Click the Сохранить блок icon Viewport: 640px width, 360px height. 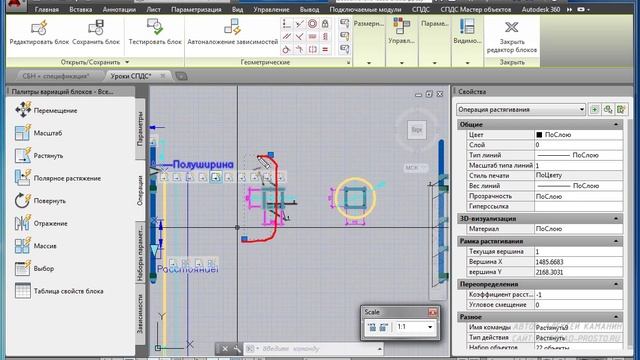click(x=96, y=28)
